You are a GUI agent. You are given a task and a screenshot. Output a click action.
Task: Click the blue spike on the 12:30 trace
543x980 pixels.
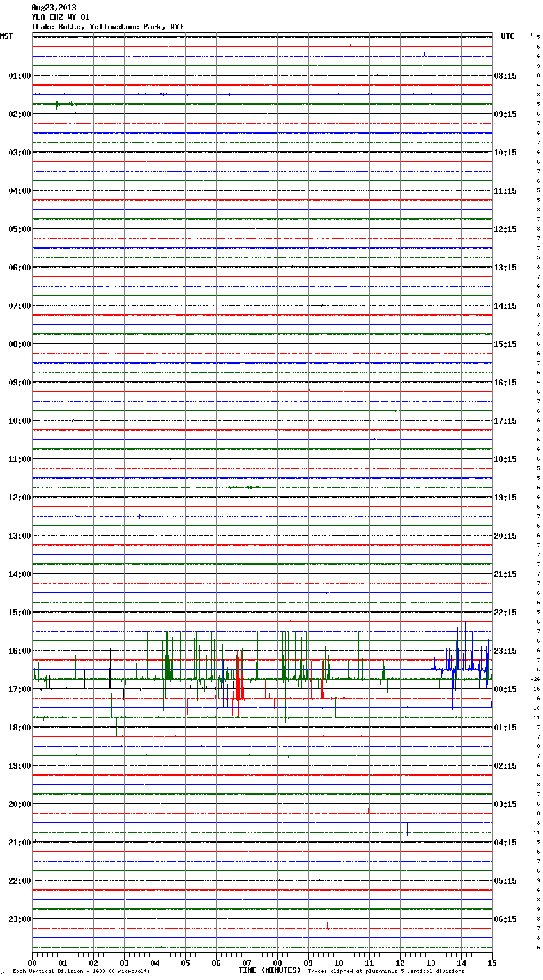(x=139, y=516)
